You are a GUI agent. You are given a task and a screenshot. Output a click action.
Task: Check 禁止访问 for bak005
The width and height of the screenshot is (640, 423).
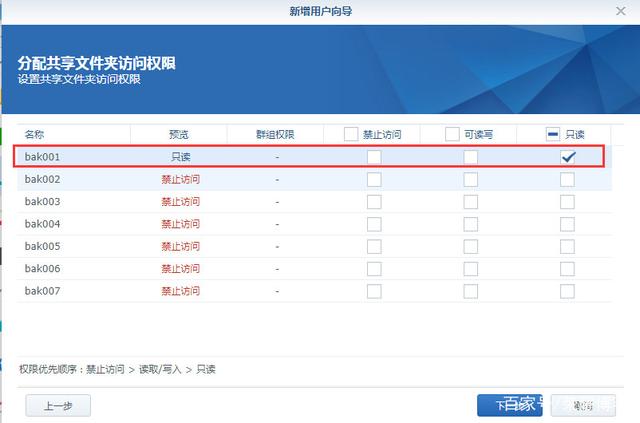(374, 247)
